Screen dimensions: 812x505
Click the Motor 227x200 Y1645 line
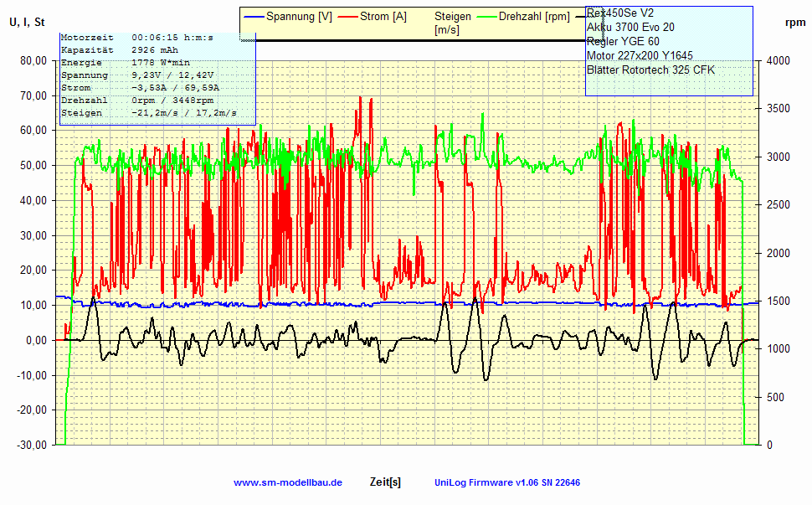point(640,55)
